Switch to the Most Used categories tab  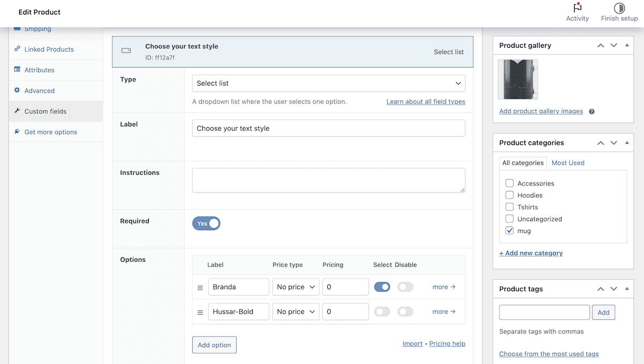pos(568,163)
